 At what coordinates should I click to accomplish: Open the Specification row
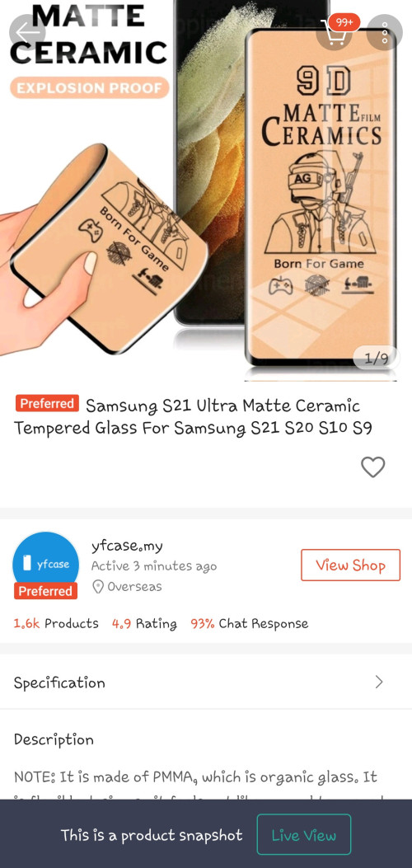pyautogui.click(x=206, y=682)
